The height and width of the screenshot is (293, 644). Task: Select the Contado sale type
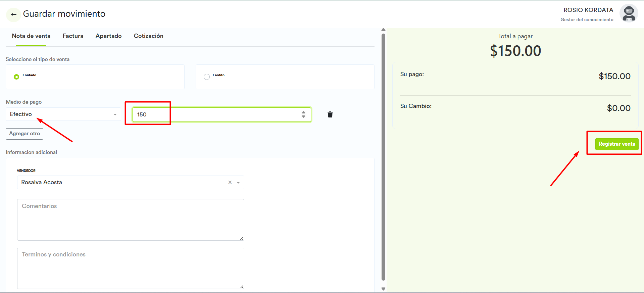pyautogui.click(x=16, y=77)
